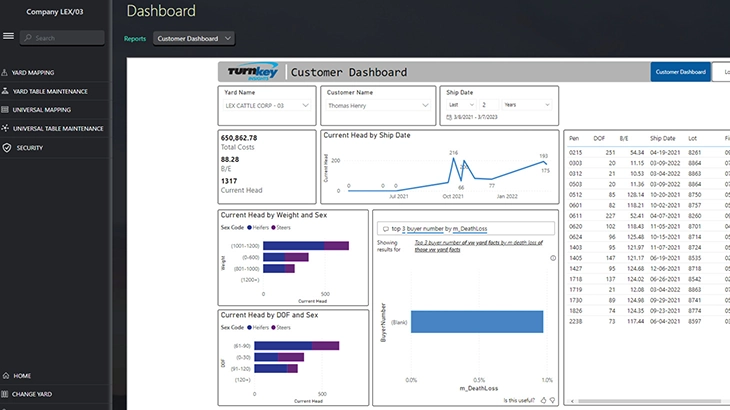Sort by the DOF column header
Image resolution: width=730 pixels, height=410 pixels.
(599, 138)
